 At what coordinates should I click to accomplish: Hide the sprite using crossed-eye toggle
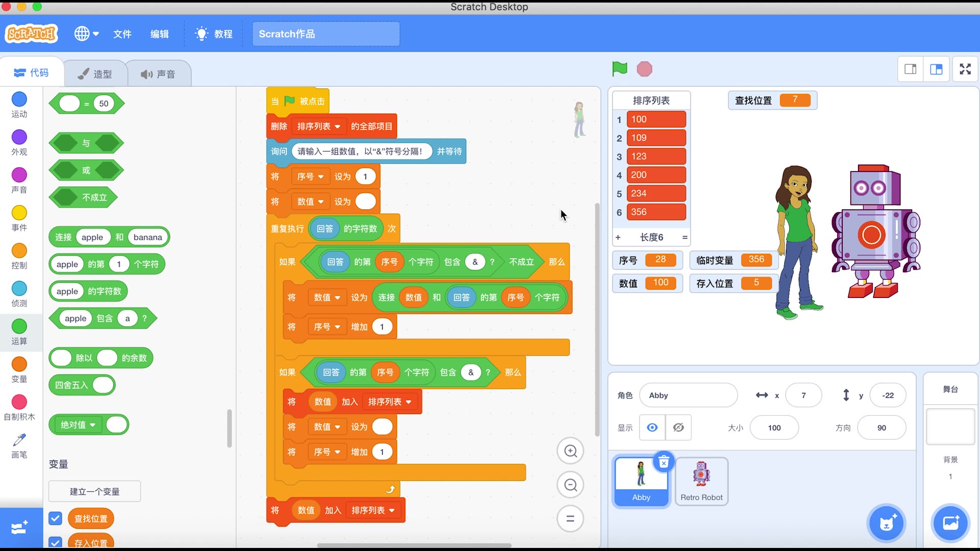pyautogui.click(x=678, y=428)
